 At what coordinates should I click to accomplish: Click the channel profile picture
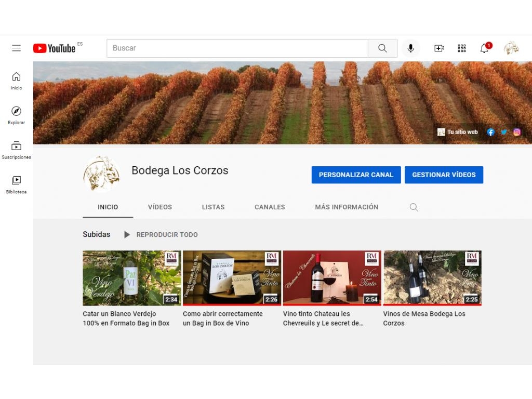[x=101, y=174]
